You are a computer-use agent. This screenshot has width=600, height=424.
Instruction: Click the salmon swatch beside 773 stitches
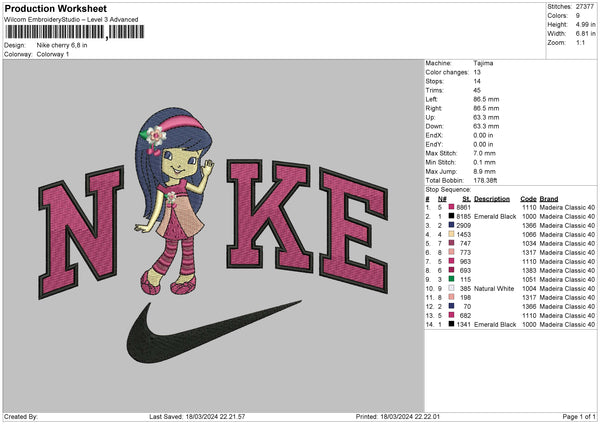(x=451, y=252)
